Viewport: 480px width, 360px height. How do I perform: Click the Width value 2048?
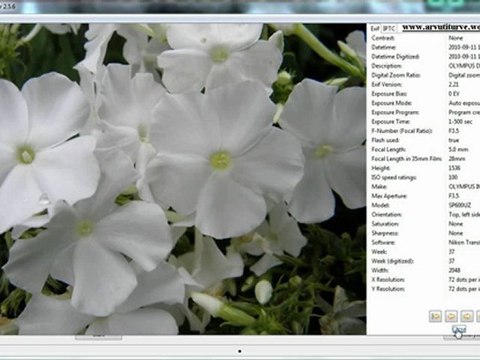(x=454, y=270)
